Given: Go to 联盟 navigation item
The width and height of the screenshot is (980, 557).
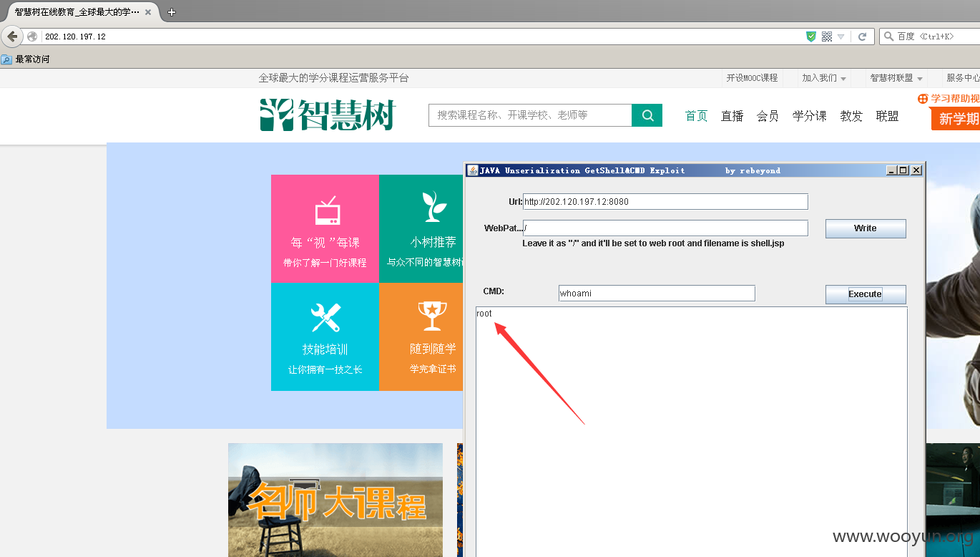Looking at the screenshot, I should (x=887, y=116).
